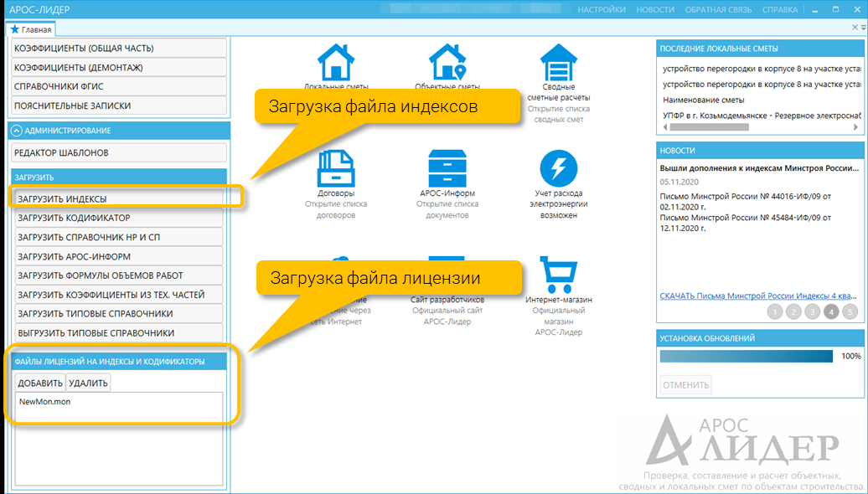868x494 pixels.
Task: Click КОЭФФИЦИЕНТЫ (ДЕМОНТАЖ) button
Action: [x=119, y=68]
